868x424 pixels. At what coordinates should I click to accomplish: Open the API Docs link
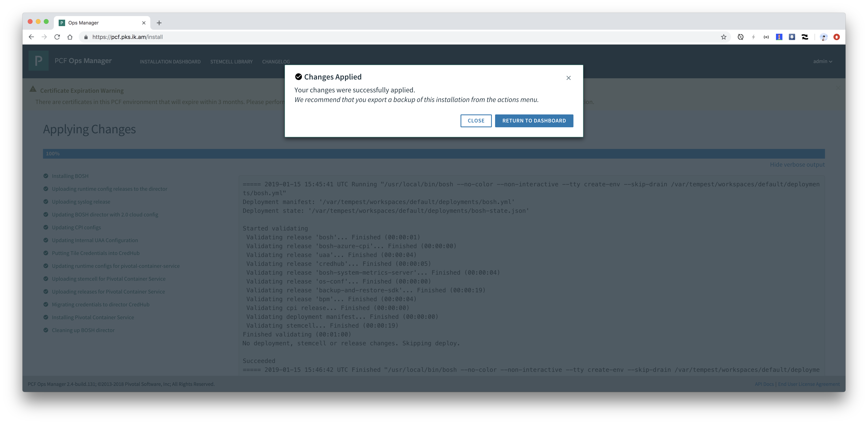pyautogui.click(x=764, y=384)
